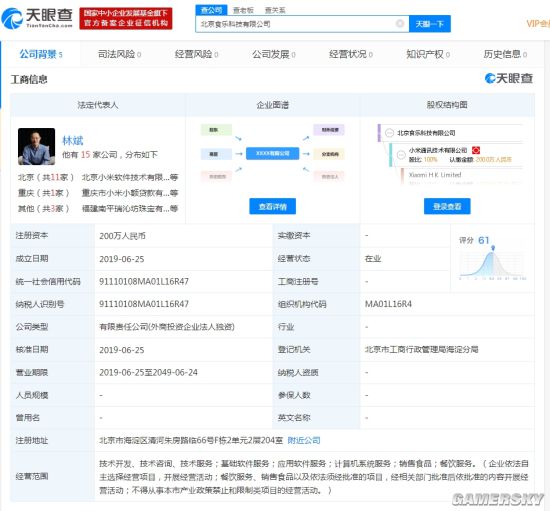Viewport: 550px width, 511px height.
Task: Open the 经营状况 tab
Action: pos(351,54)
